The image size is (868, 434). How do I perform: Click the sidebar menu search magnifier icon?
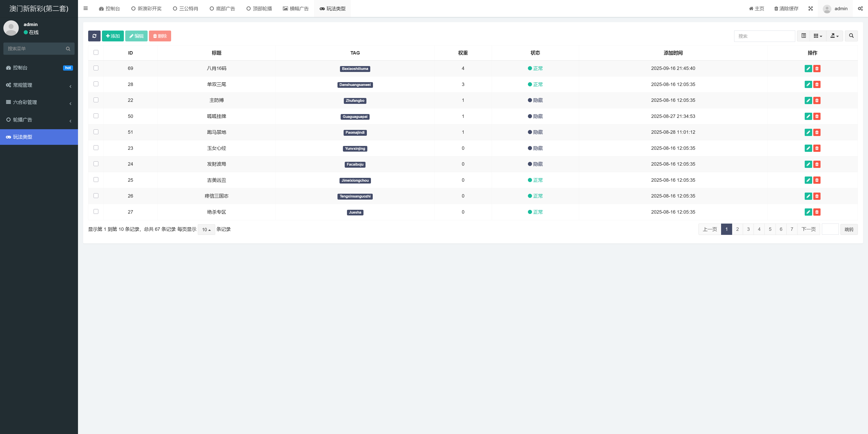68,49
